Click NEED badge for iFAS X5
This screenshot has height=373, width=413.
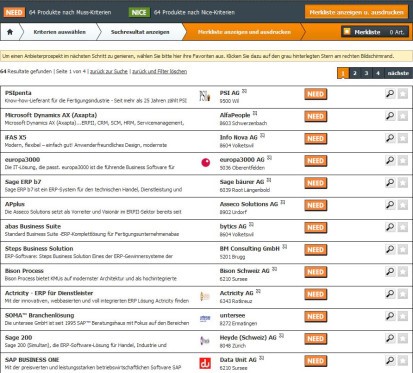316,139
